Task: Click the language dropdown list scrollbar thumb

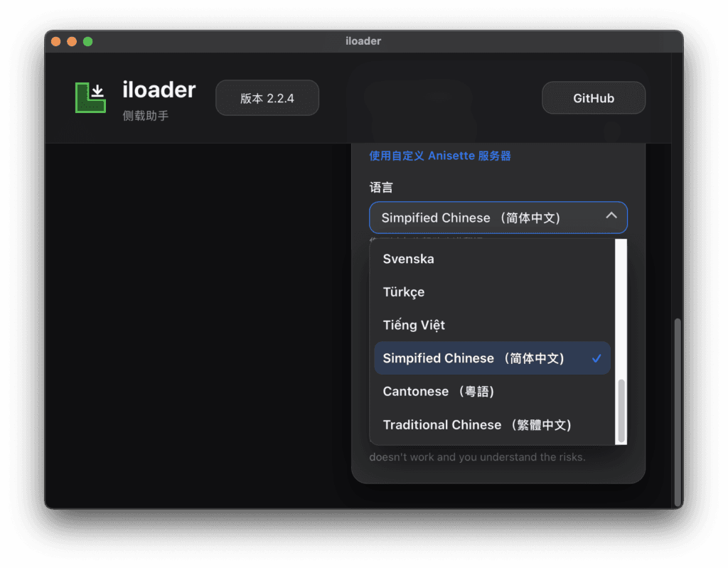Action: pyautogui.click(x=621, y=410)
